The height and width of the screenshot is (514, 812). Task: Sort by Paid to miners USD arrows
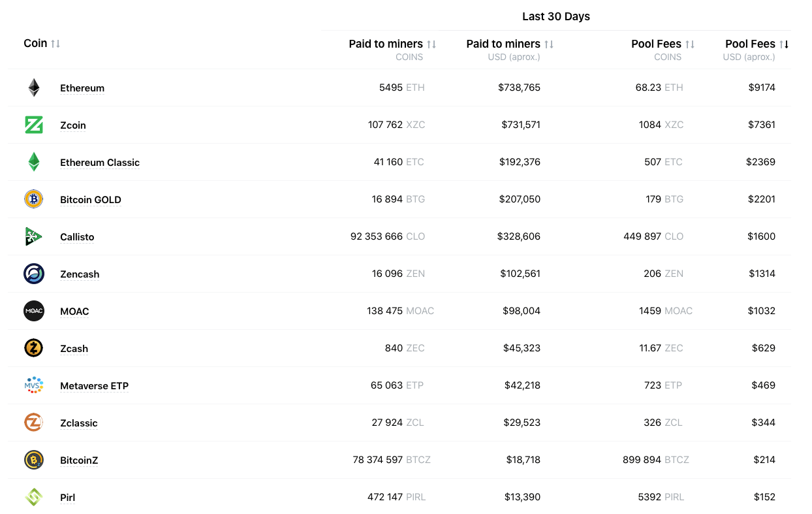(x=549, y=44)
